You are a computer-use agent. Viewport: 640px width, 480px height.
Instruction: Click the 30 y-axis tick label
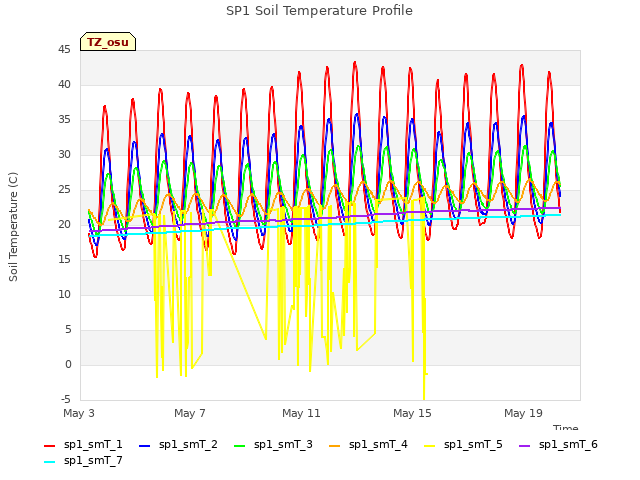[64, 155]
